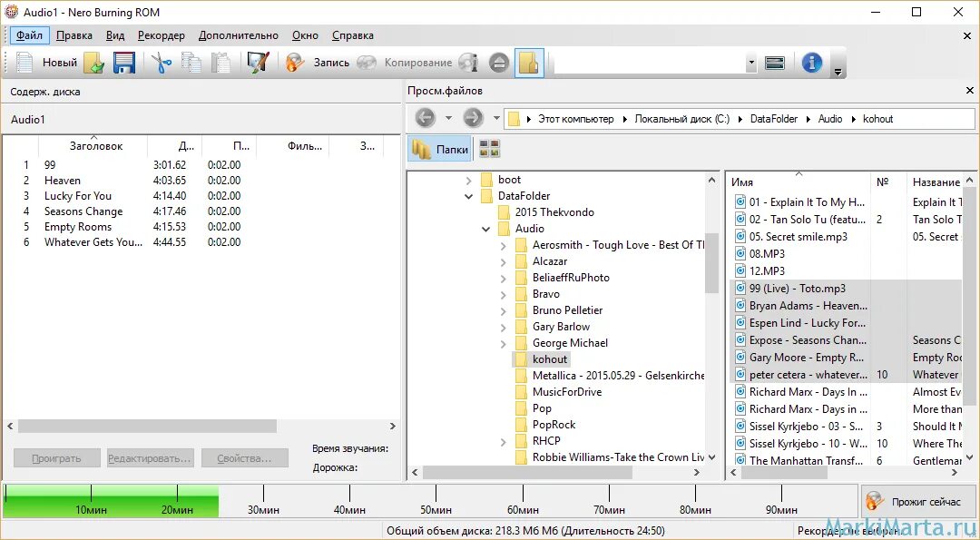Select file 08.MP3 in list

[x=767, y=254]
